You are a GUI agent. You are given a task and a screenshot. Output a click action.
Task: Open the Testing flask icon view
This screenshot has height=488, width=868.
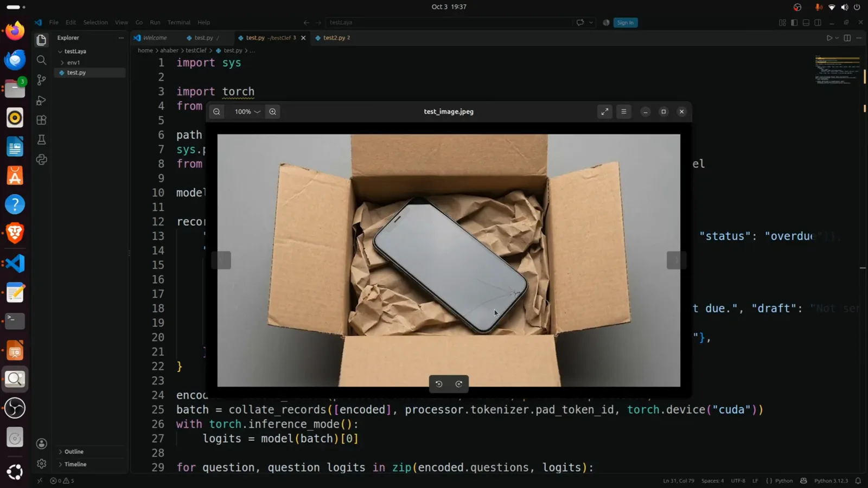pos(41,140)
